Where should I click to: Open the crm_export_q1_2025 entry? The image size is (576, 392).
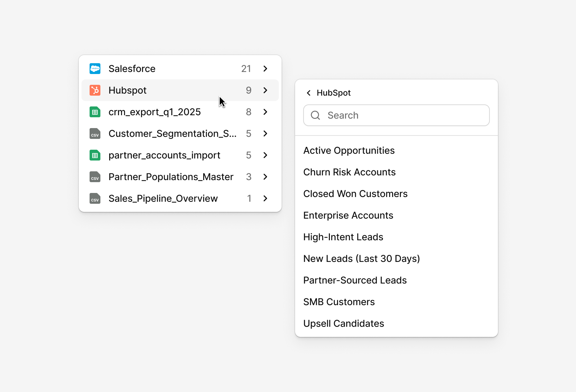click(180, 112)
